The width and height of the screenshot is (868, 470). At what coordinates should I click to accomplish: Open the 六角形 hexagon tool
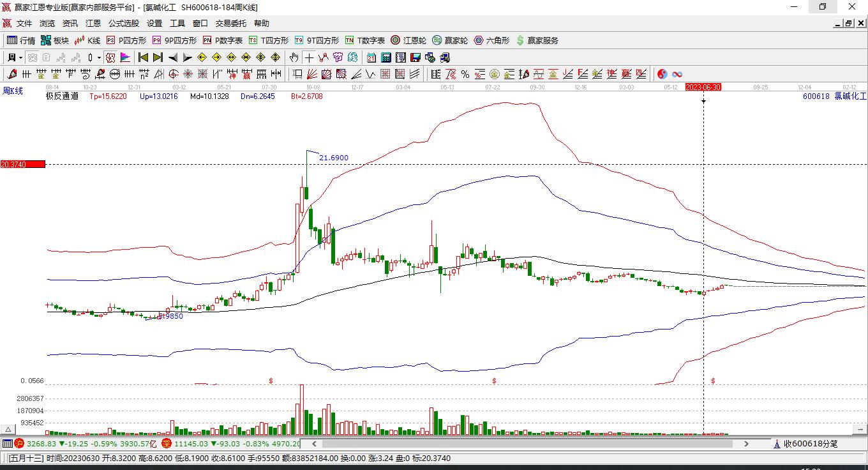point(491,40)
